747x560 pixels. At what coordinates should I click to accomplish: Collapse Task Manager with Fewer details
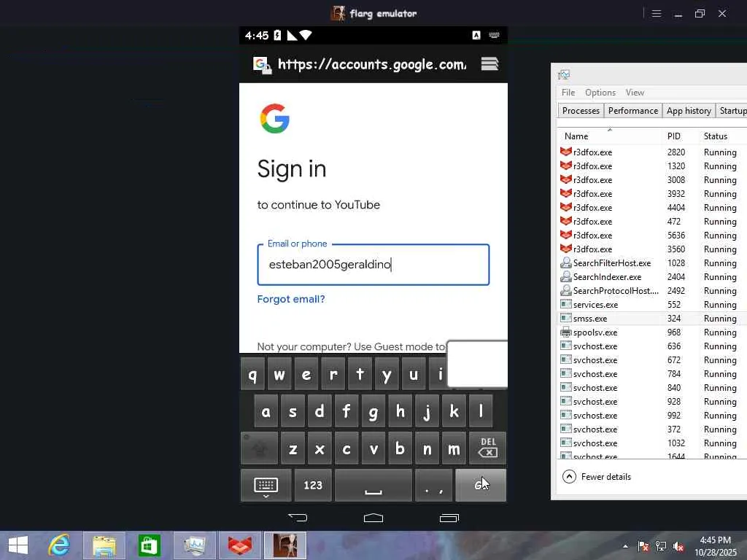[x=597, y=477]
